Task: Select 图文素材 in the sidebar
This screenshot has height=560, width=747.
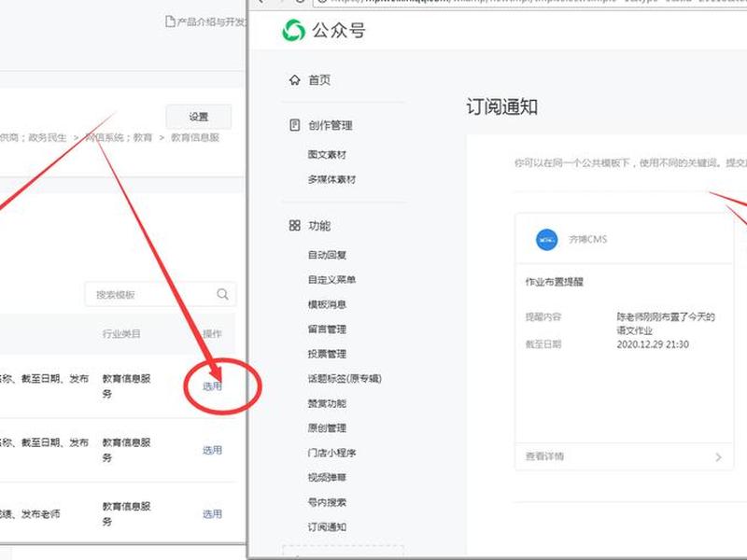Action: (x=327, y=154)
